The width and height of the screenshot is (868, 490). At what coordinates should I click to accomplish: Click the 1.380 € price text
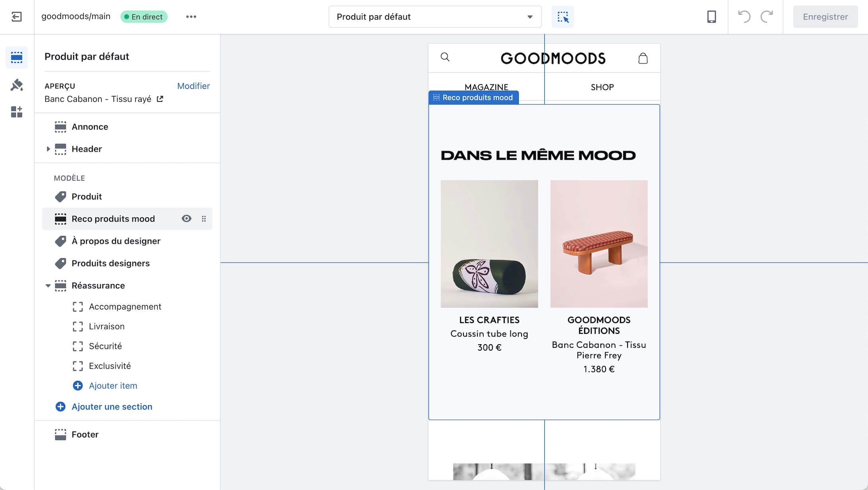pos(599,369)
